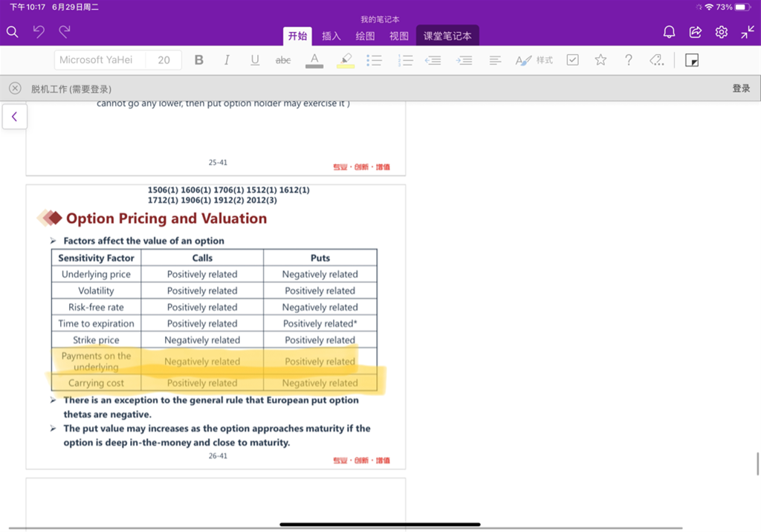
Task: Switch to the 绘图 tab
Action: point(365,36)
